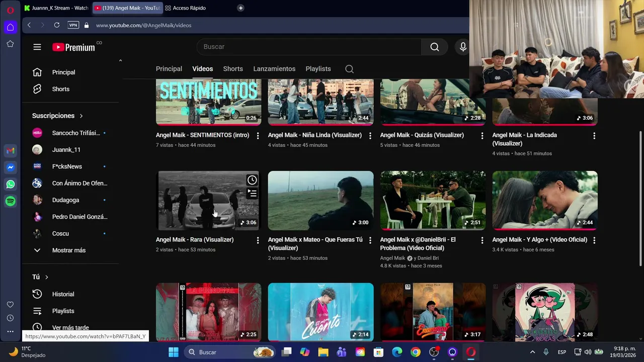Open Angel Maik - Rara (Visualizer) title
Viewport: 644px width, 362px height.
tap(195, 240)
